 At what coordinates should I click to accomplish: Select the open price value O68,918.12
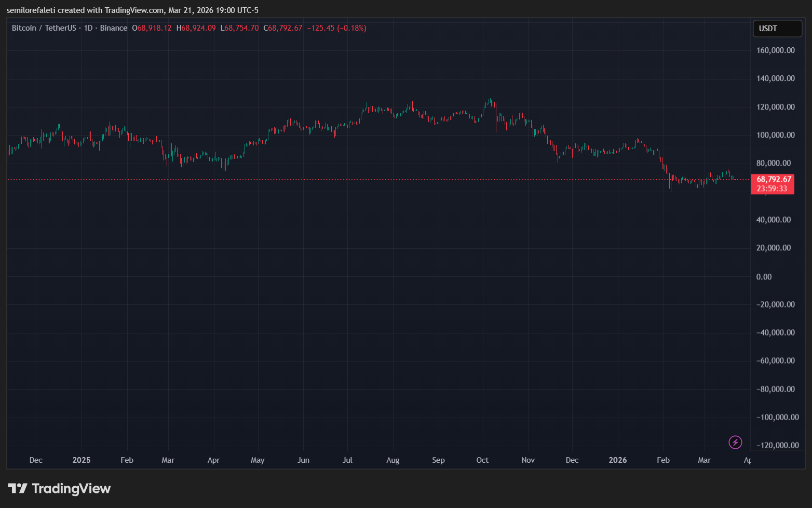pos(151,28)
